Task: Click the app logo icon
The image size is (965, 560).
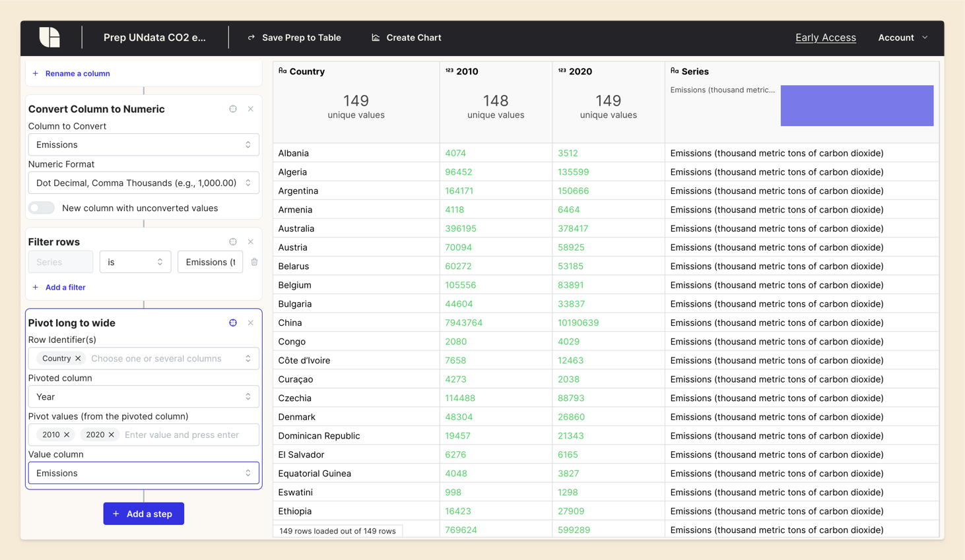Action: coord(50,38)
